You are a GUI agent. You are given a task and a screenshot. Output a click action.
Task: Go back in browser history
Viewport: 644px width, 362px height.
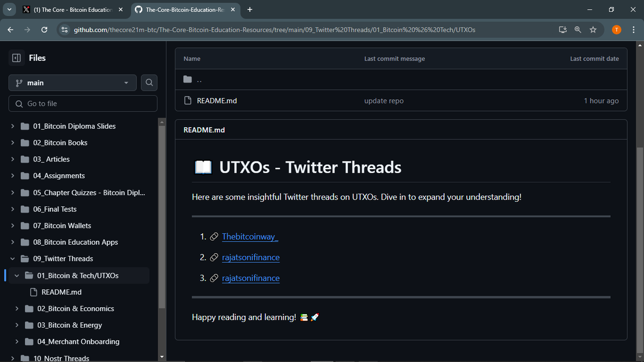click(x=11, y=29)
